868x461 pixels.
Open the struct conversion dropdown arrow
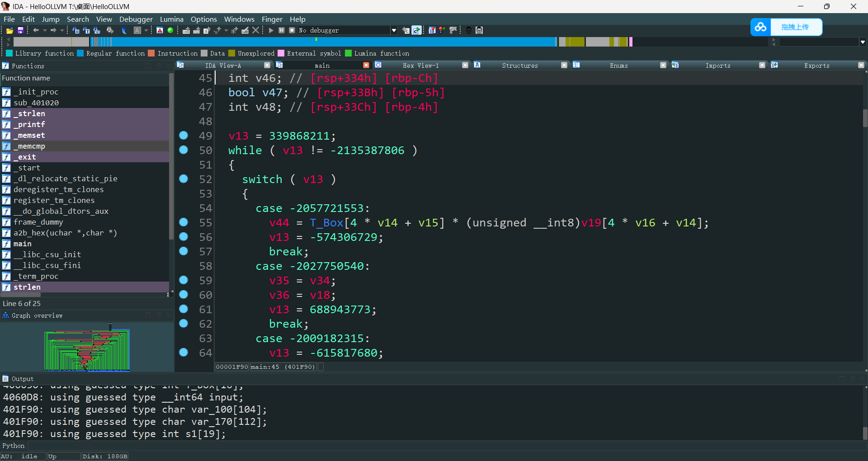(226, 30)
